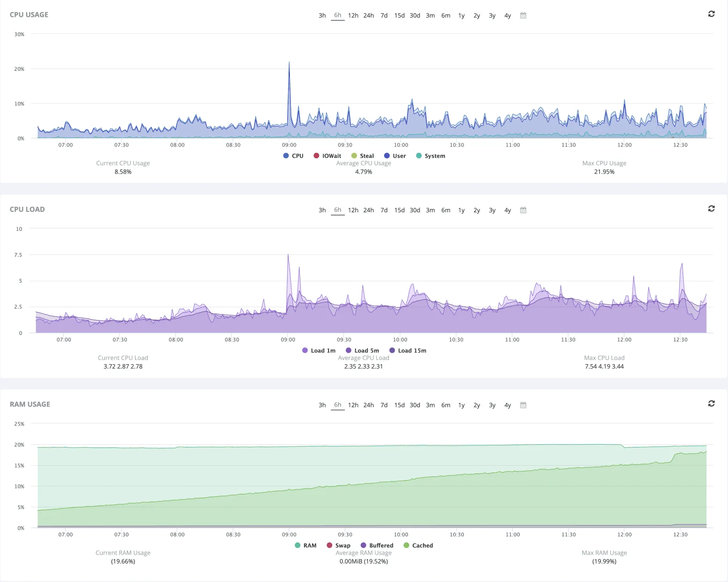Select 24h range for RAM Usage
The image size is (728, 582).
click(369, 405)
